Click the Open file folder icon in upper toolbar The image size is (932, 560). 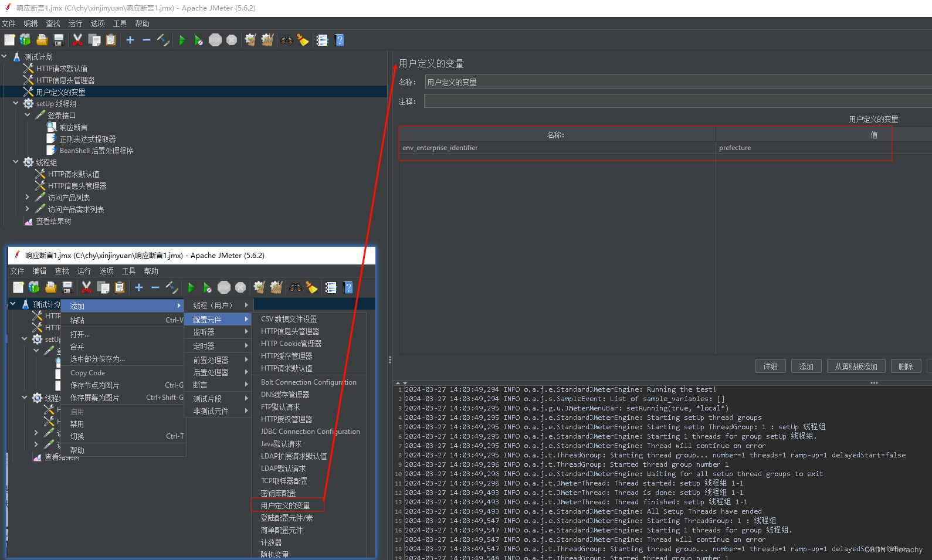(42, 40)
